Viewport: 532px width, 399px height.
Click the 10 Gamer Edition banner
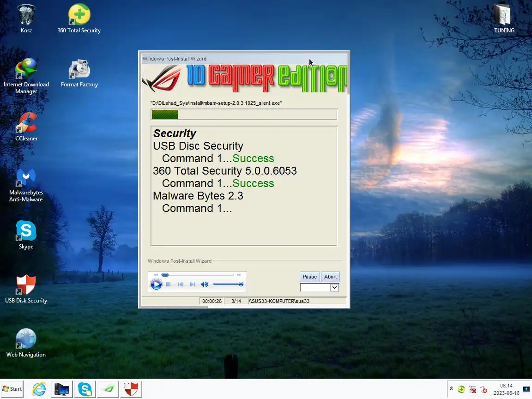[x=244, y=79]
